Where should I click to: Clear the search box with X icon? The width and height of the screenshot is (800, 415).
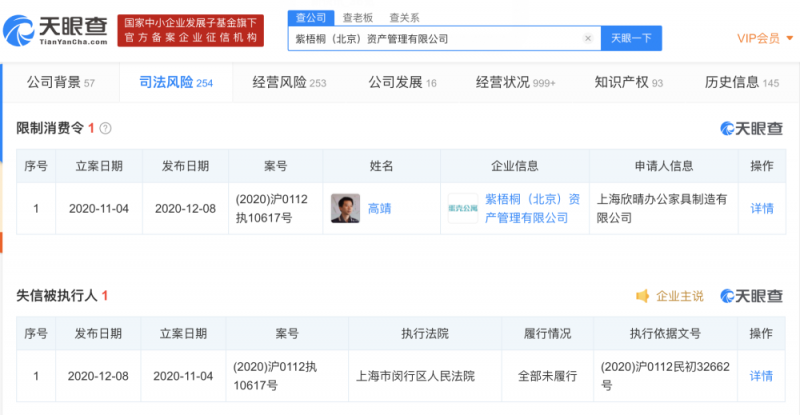coord(589,38)
